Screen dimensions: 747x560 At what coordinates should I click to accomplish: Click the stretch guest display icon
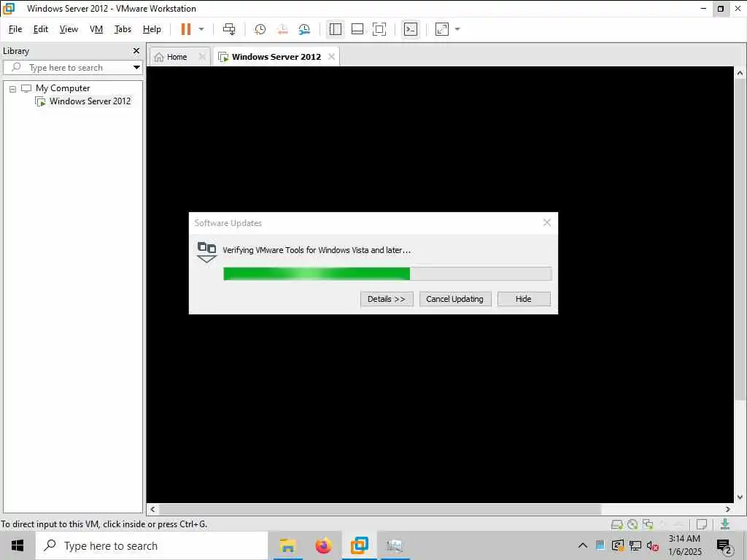click(x=442, y=29)
